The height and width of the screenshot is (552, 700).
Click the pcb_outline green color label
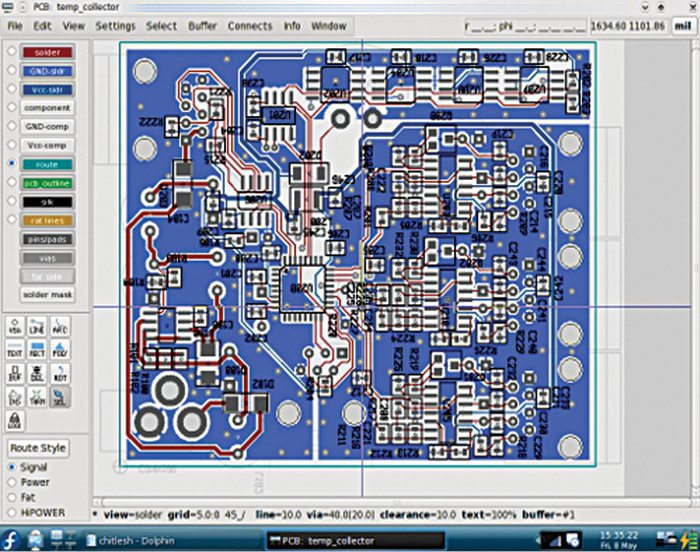pyautogui.click(x=47, y=181)
